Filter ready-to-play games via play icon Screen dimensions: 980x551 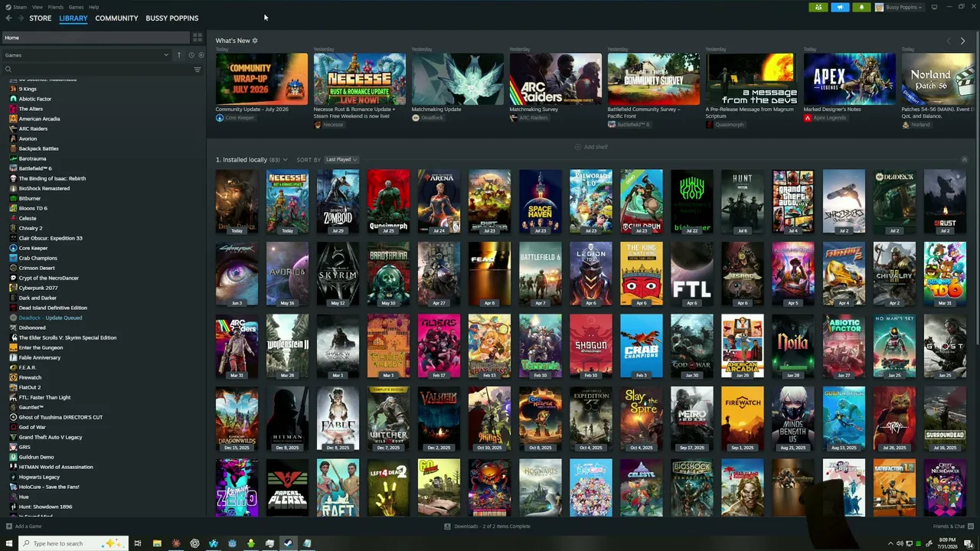(x=201, y=55)
